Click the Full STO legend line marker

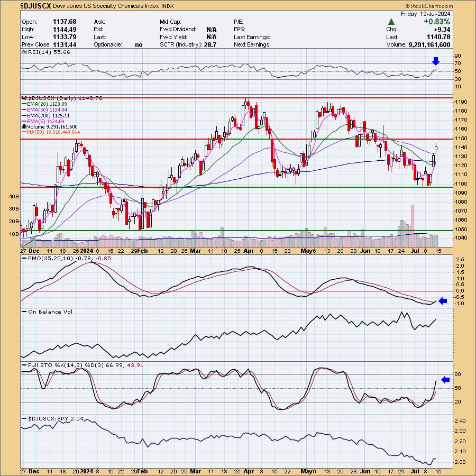[x=24, y=365]
